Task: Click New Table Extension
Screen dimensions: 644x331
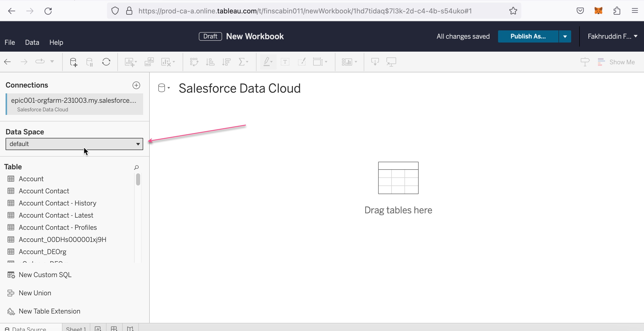Action: tap(44, 311)
